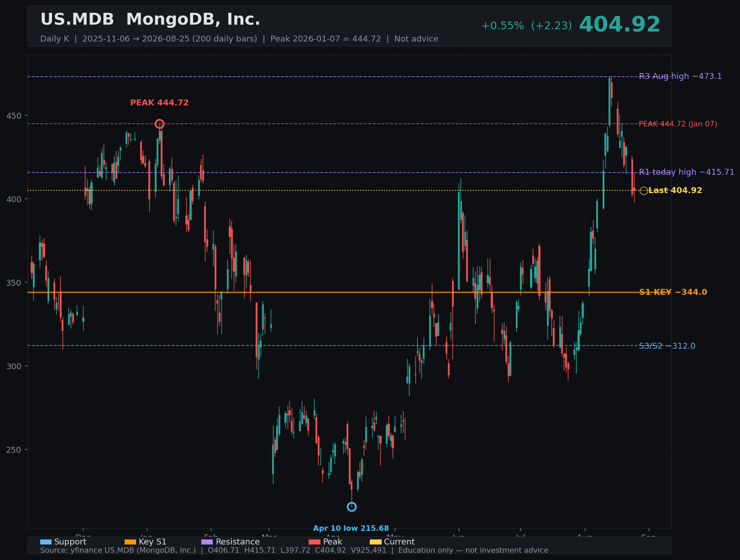Click the 'R1 today high ~415.71' label
Viewport: 740px width, 560px height.
click(687, 172)
